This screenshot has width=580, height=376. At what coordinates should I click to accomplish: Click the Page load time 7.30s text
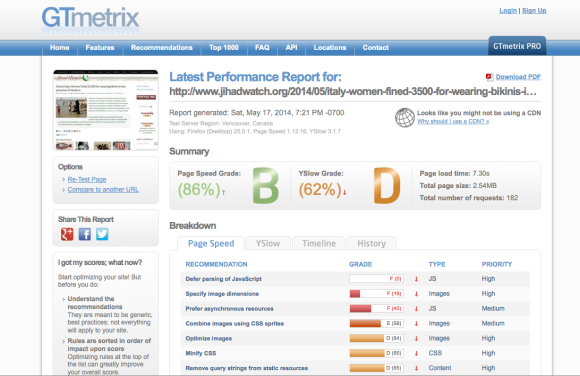click(x=454, y=174)
